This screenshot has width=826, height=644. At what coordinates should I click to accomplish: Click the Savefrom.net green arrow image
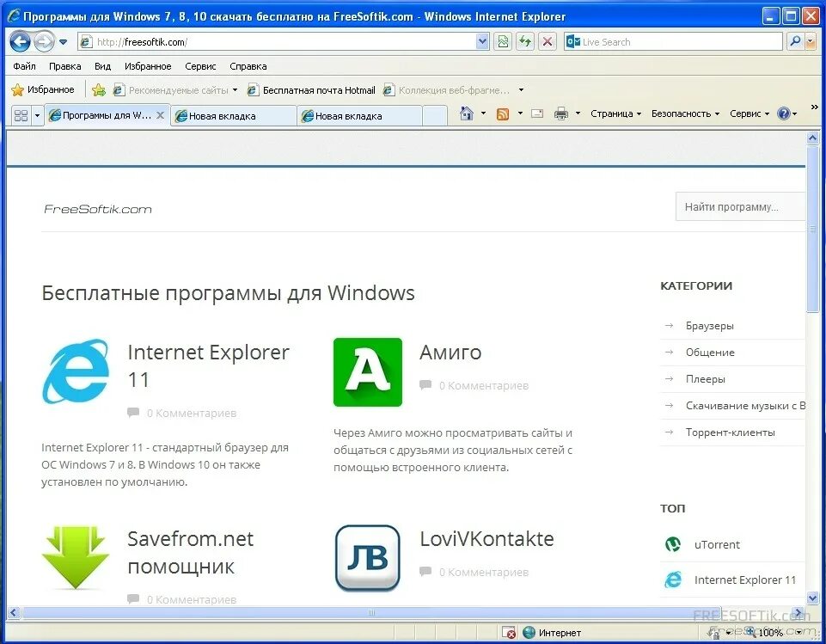coord(76,556)
